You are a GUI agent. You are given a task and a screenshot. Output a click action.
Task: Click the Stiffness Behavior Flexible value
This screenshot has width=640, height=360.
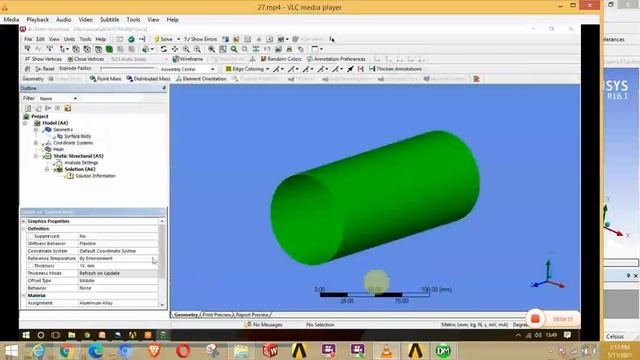point(118,244)
